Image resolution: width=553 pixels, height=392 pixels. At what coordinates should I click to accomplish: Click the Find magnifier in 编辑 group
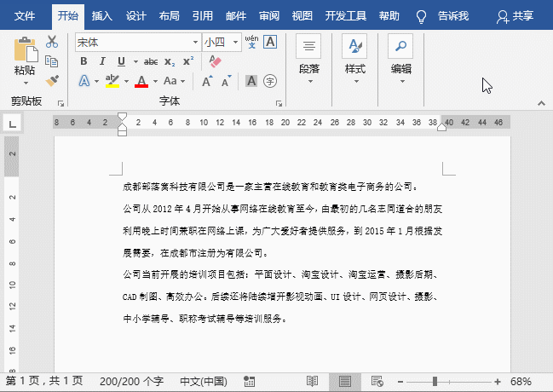pyautogui.click(x=400, y=46)
